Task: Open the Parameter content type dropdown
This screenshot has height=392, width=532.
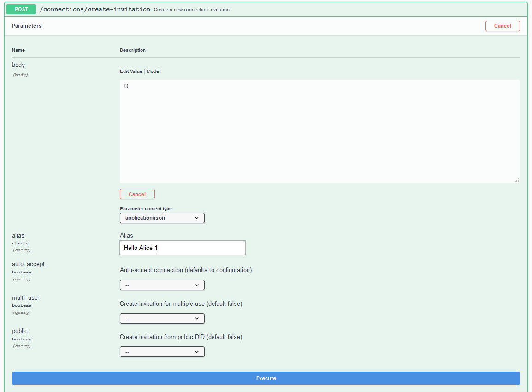Action: [x=162, y=218]
